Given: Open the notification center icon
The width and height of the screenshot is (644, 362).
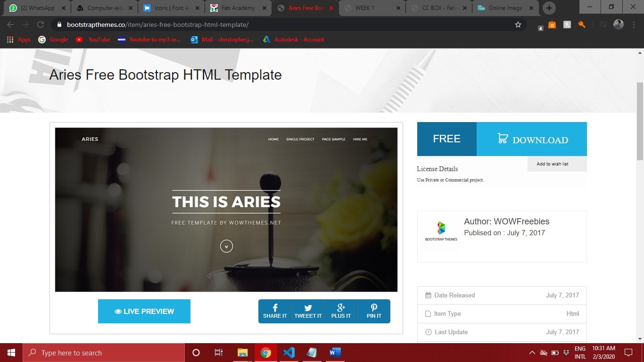Looking at the screenshot, I should [x=628, y=353].
